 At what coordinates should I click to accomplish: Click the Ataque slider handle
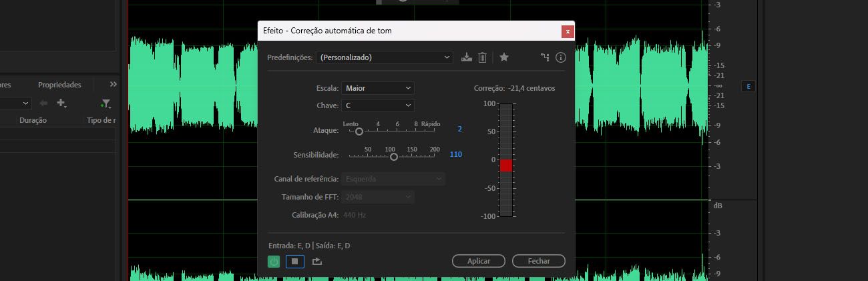(359, 131)
